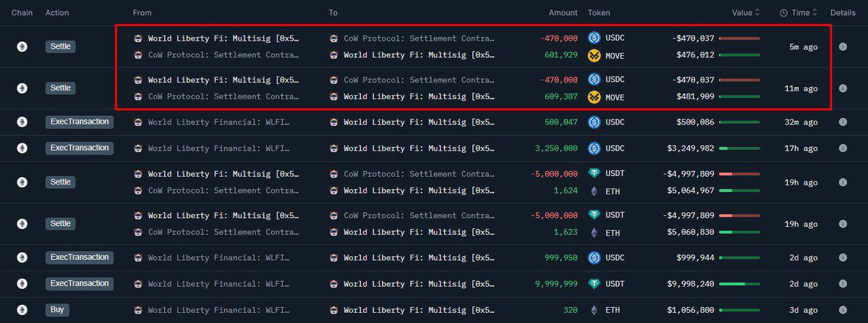Image resolution: width=868 pixels, height=323 pixels.
Task: Click the Buy action tag
Action: tap(59, 310)
